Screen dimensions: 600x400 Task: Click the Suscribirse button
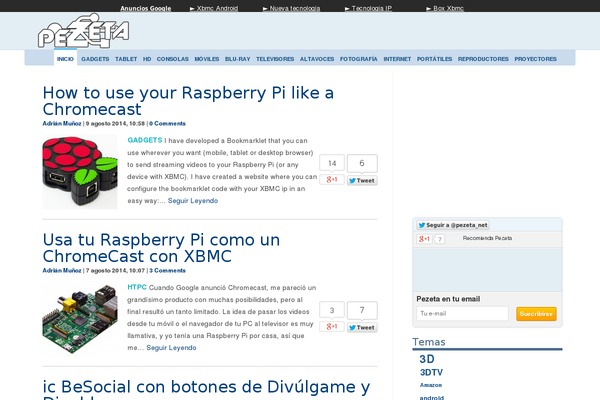536,314
